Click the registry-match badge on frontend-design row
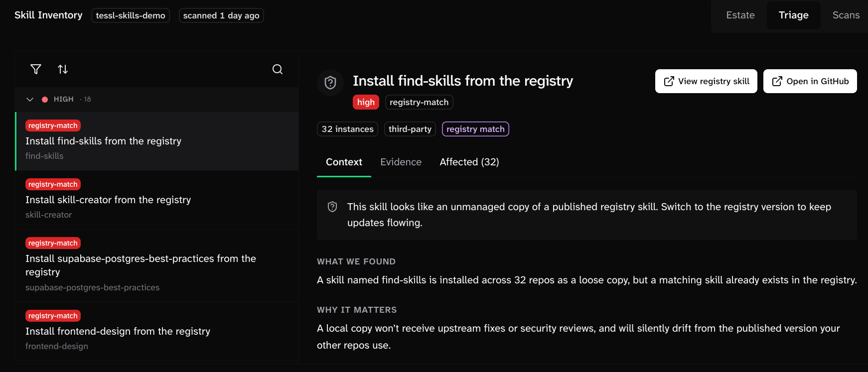868x372 pixels. (x=53, y=316)
